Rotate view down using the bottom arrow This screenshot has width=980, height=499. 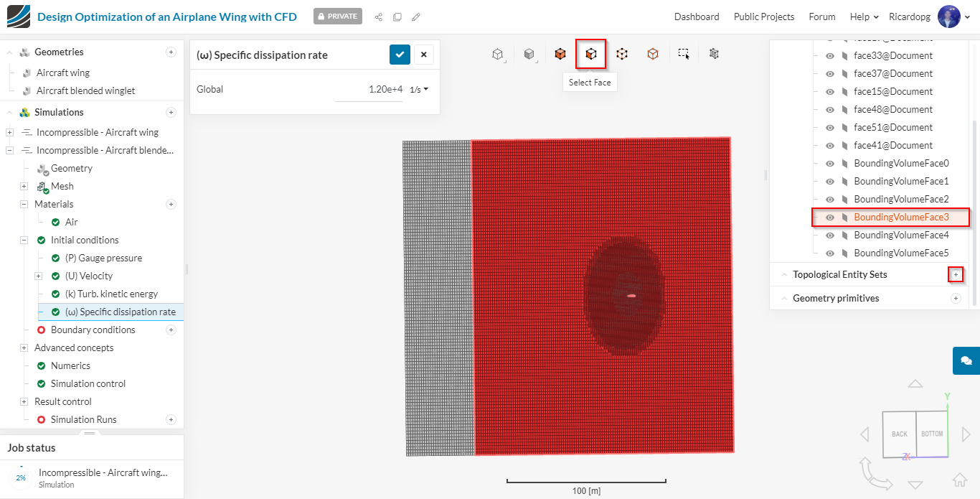[x=915, y=485]
